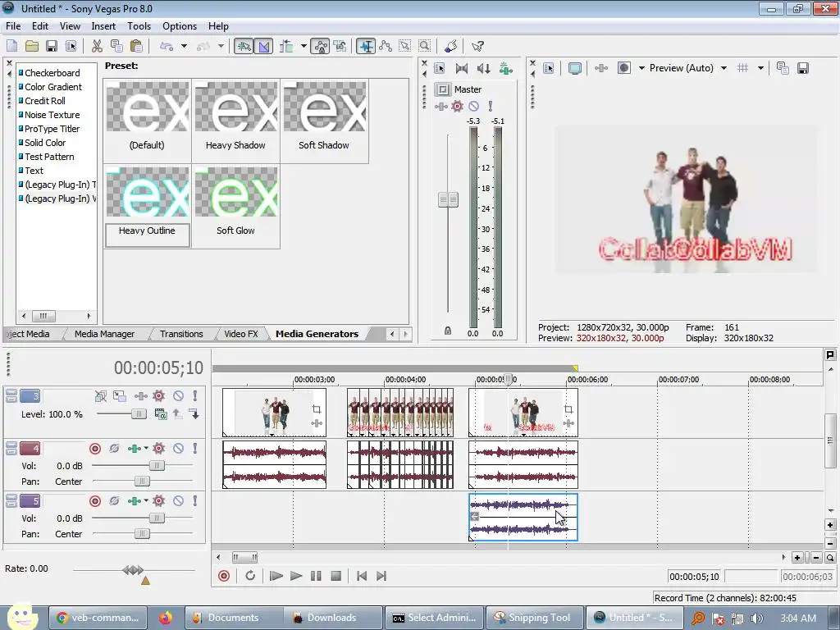The image size is (840, 630).
Task: Toggle Lock Envelopes to Events button
Action: (321, 46)
